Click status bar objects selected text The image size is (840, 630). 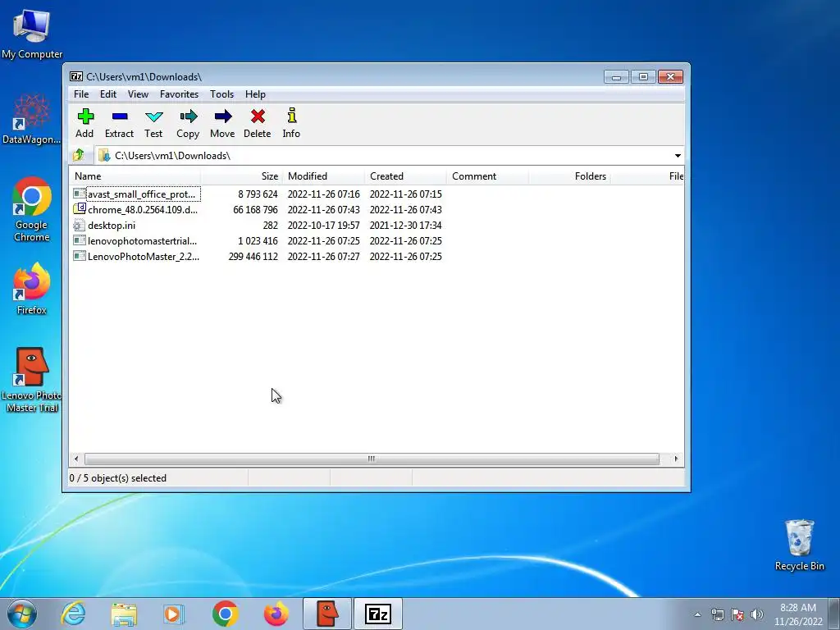pos(118,478)
